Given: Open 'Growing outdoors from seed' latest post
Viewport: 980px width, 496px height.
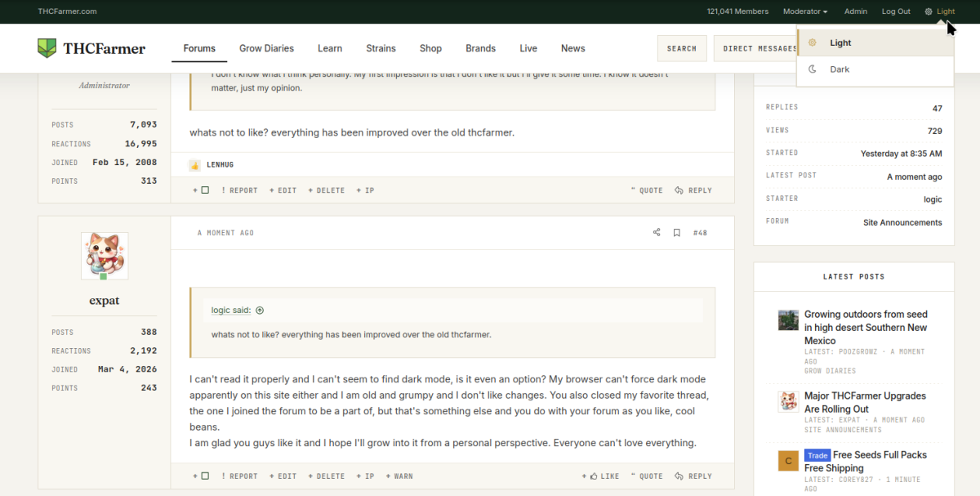Looking at the screenshot, I should point(866,328).
